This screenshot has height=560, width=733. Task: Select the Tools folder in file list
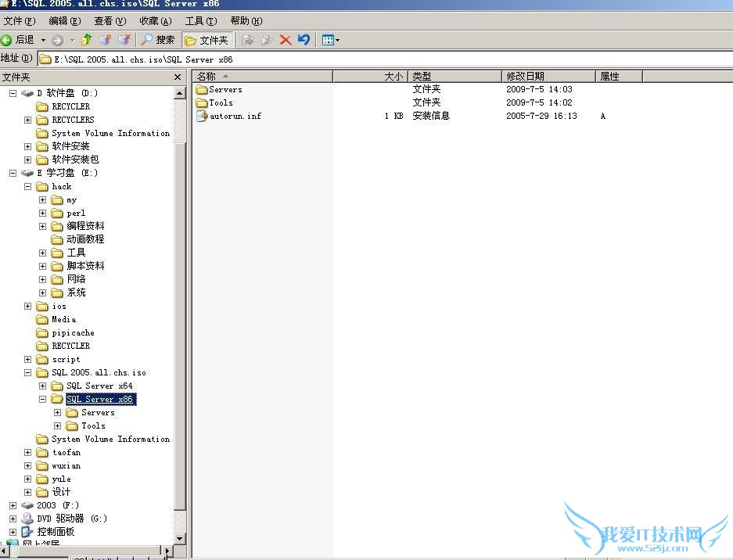[214, 102]
